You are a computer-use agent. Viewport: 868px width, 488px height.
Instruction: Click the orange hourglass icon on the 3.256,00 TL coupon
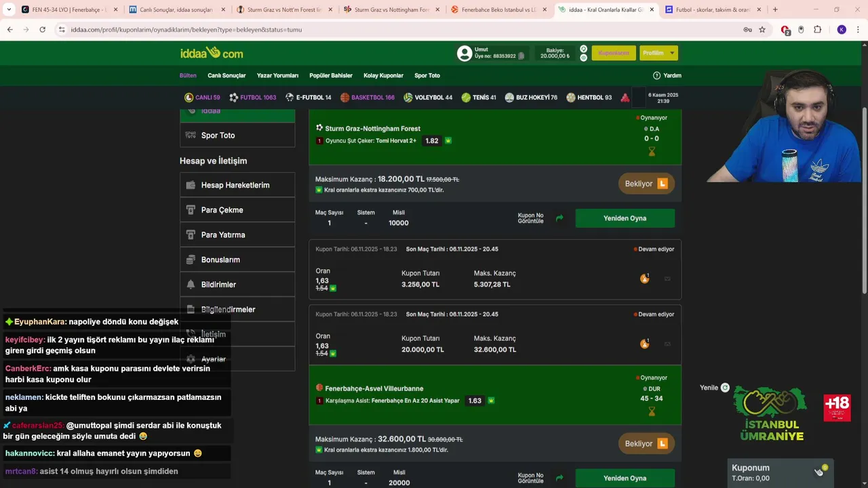pyautogui.click(x=644, y=278)
